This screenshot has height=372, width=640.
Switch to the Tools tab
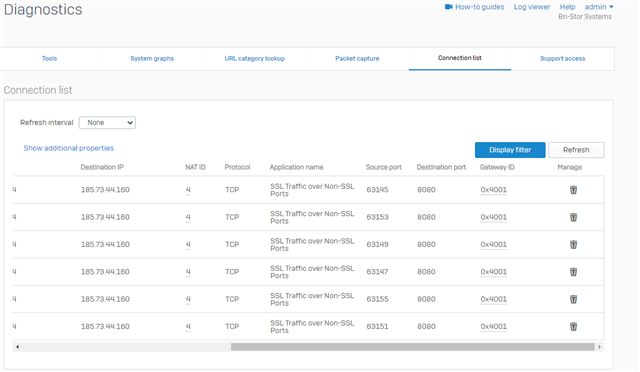pos(49,58)
